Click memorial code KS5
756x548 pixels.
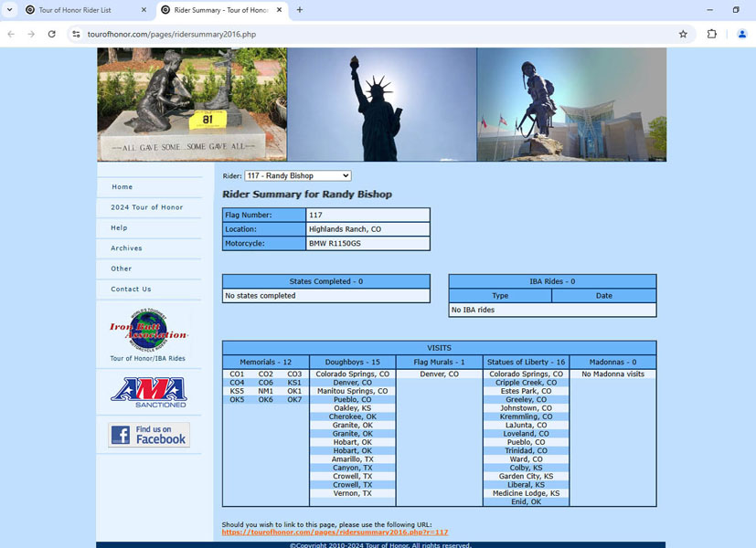click(x=237, y=391)
